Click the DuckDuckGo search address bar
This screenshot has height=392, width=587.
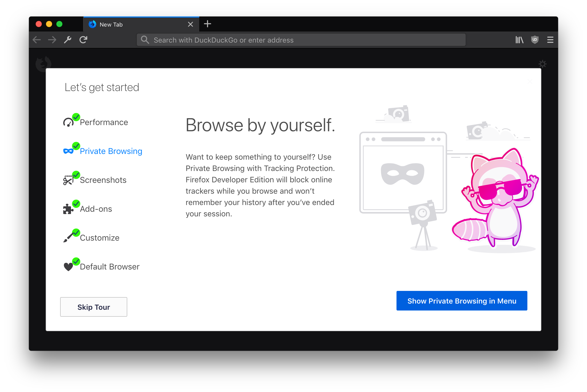coord(301,40)
